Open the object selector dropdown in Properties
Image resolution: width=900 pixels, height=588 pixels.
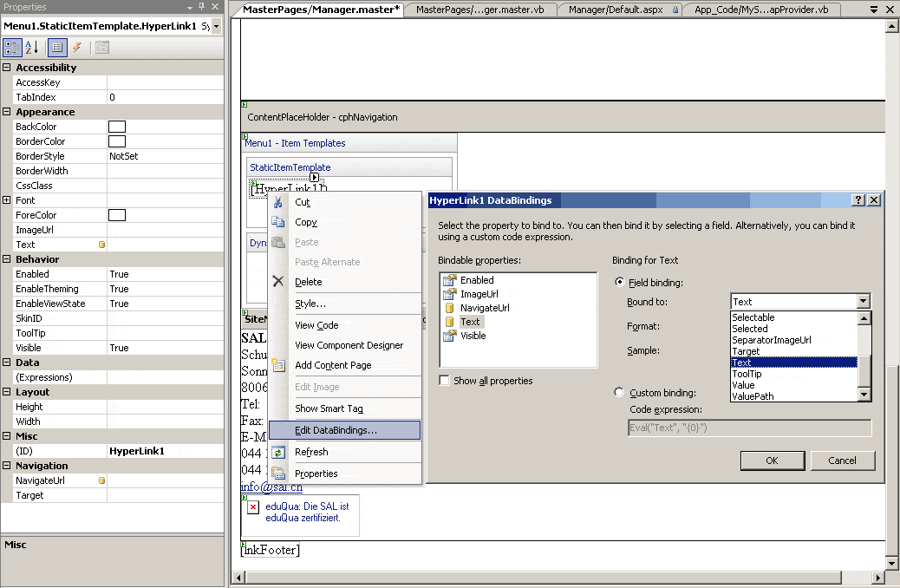[217, 26]
